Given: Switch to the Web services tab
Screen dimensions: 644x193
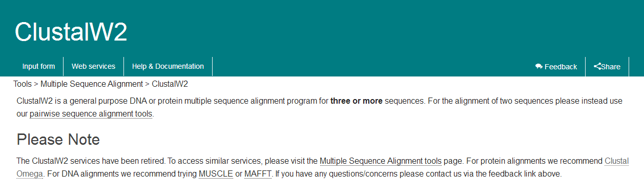Looking at the screenshot, I should pos(93,66).
